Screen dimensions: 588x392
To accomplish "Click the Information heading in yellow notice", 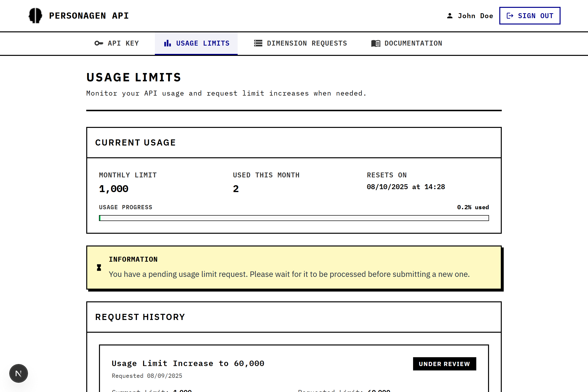I will click(133, 259).
